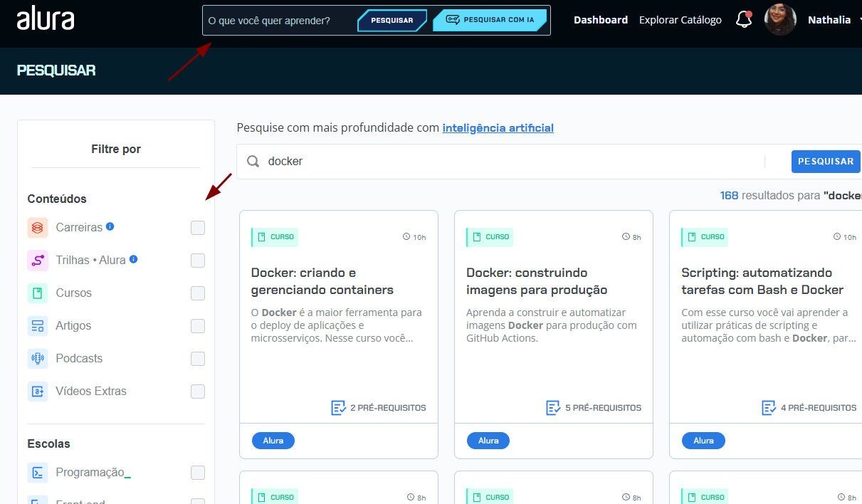The image size is (862, 504).
Task: Select the Cursos filter icon
Action: coord(37,293)
